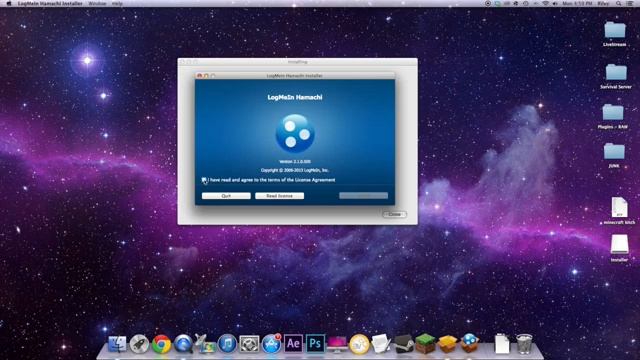
Task: Open the grey camera icon in the dock
Action: coord(249,344)
